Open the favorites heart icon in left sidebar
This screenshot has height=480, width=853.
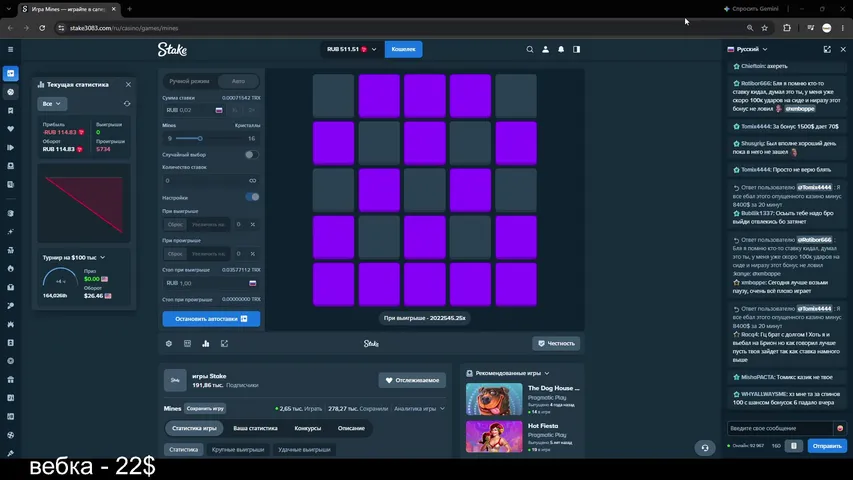tap(10, 129)
